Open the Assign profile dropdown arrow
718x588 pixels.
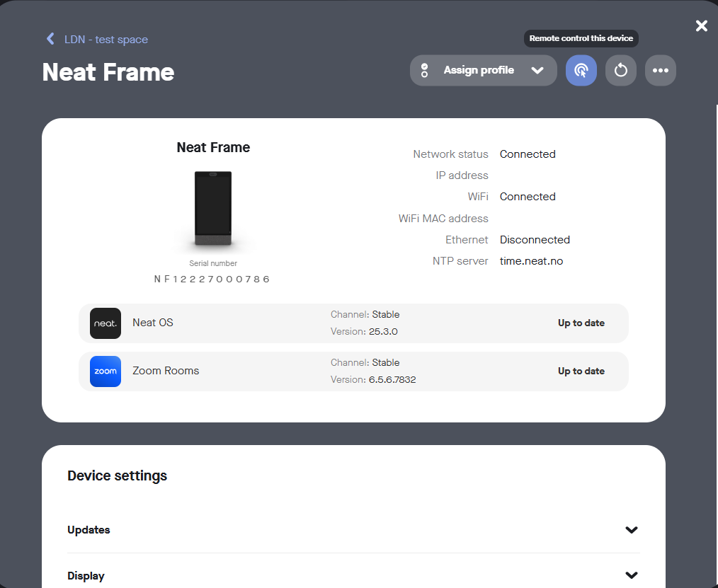pos(537,71)
